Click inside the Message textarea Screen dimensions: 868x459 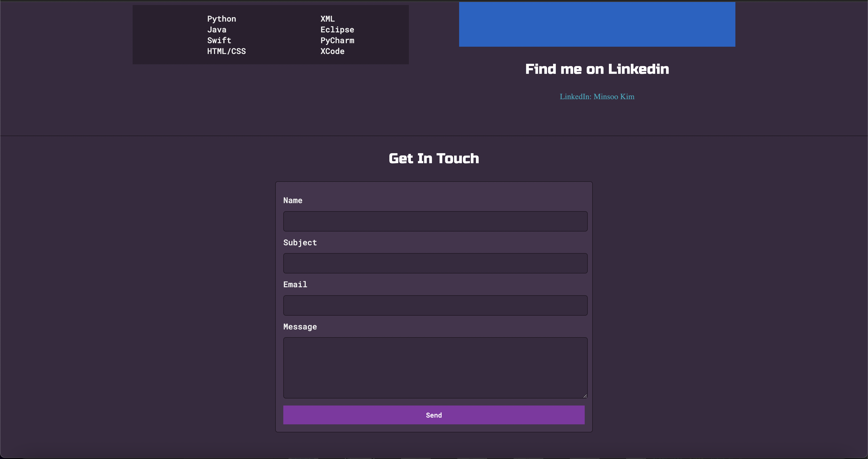(435, 368)
